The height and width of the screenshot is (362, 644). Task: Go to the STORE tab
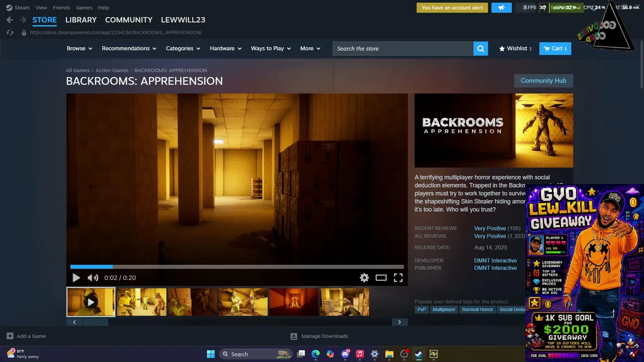(45, 20)
